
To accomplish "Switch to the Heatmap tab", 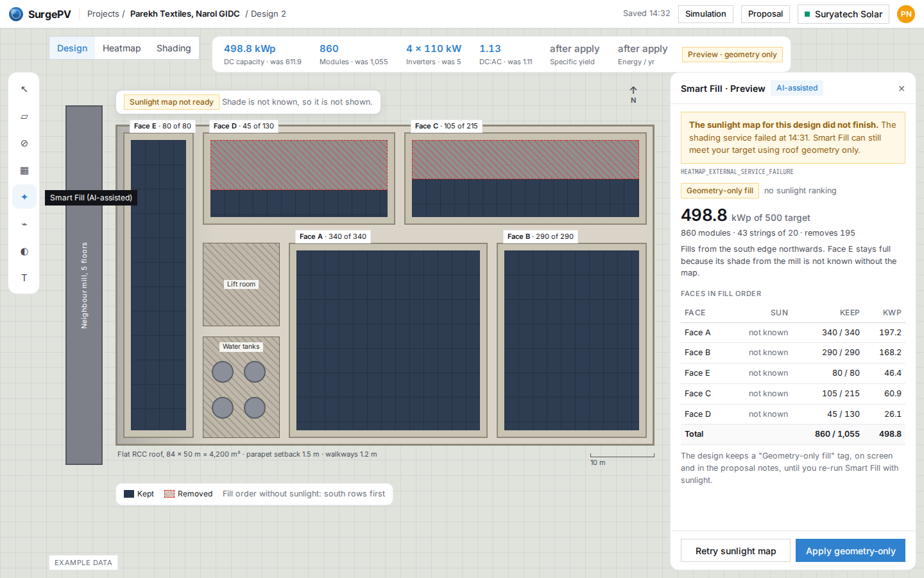I will tap(121, 48).
